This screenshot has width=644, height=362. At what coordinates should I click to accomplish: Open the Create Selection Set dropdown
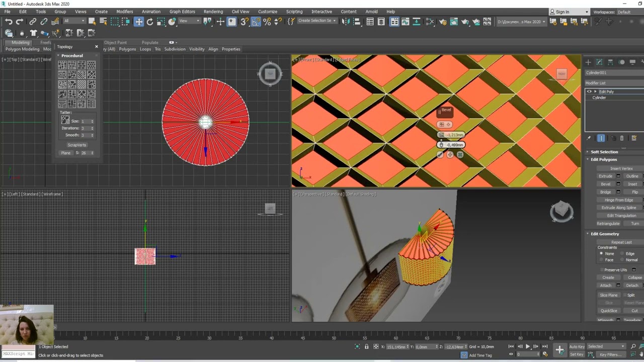[x=317, y=21]
